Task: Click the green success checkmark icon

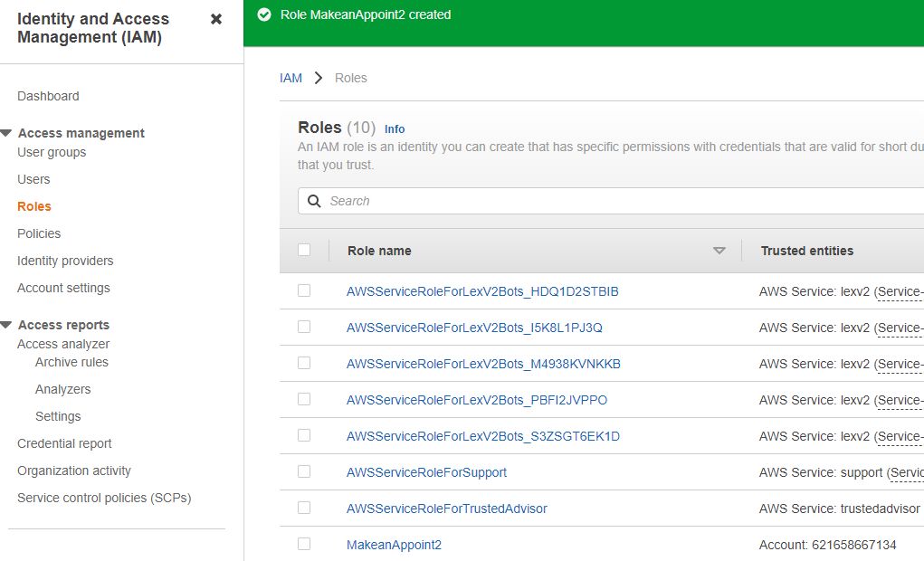Action: click(x=264, y=14)
